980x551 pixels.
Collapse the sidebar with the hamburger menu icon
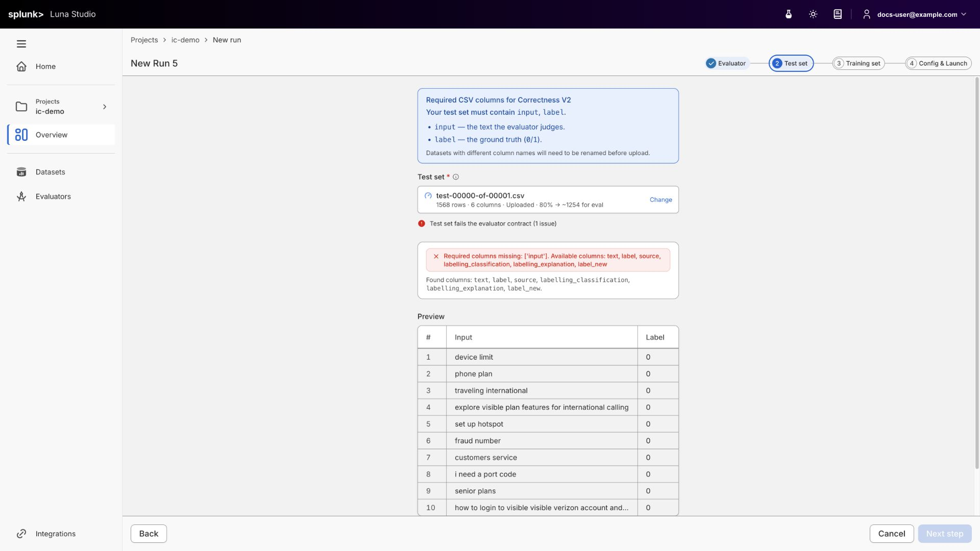(x=21, y=44)
